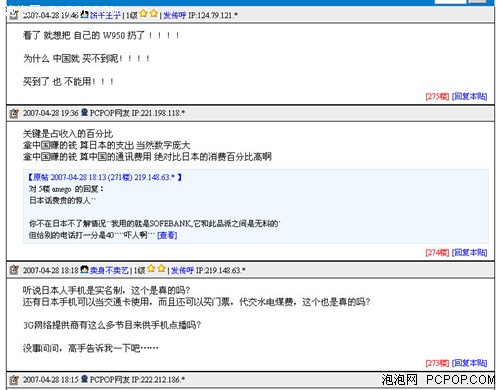This screenshot has height=390, width=500.
Task: Open the quoted 原帖 2007-04-28 18:13 link
Action: pyautogui.click(x=105, y=177)
